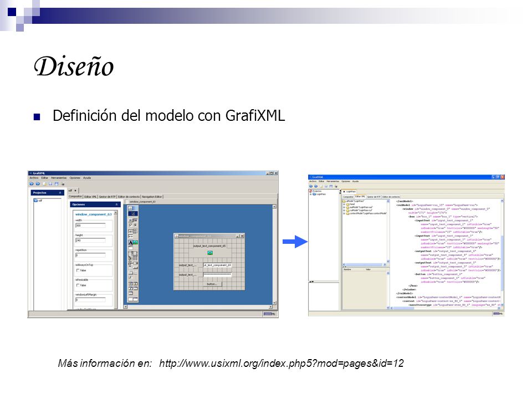Viewport: 532px width, 399px height.
Task: Click the save toolbar icon in left window
Action: point(50,183)
